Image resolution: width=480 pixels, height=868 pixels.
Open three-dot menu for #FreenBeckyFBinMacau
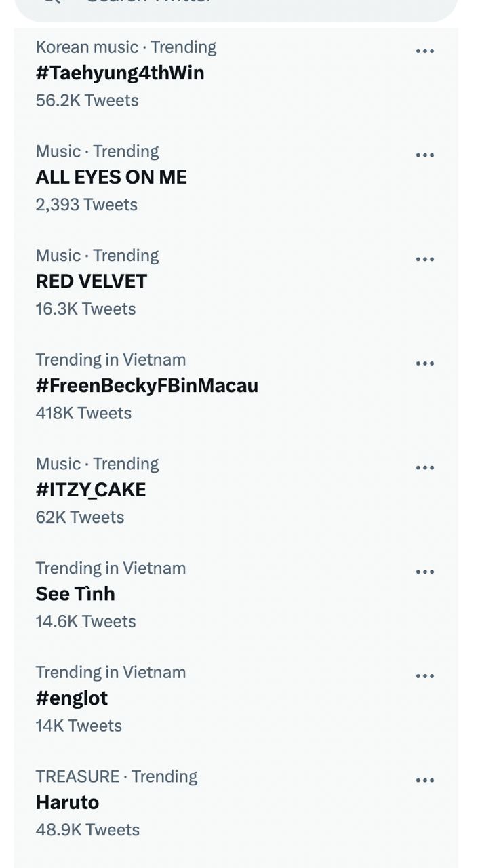(425, 363)
